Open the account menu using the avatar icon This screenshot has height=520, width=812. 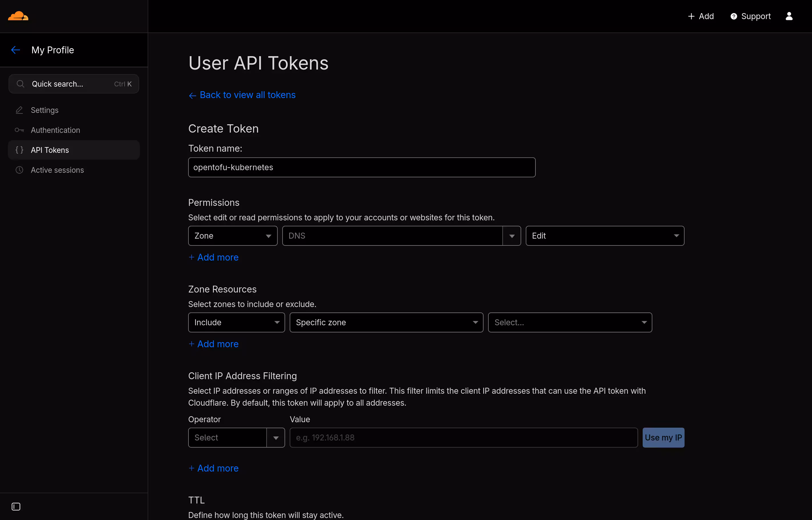tap(789, 16)
